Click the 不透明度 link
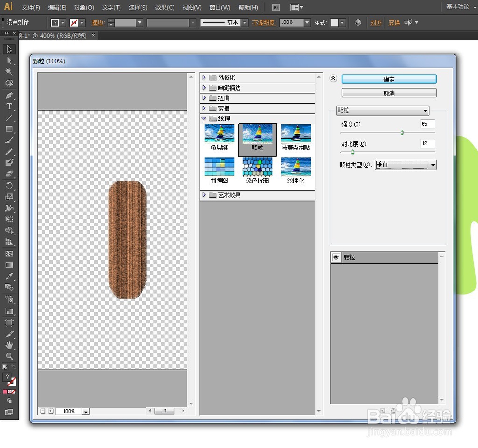Screen dimensions: 478x448 (x=264, y=22)
